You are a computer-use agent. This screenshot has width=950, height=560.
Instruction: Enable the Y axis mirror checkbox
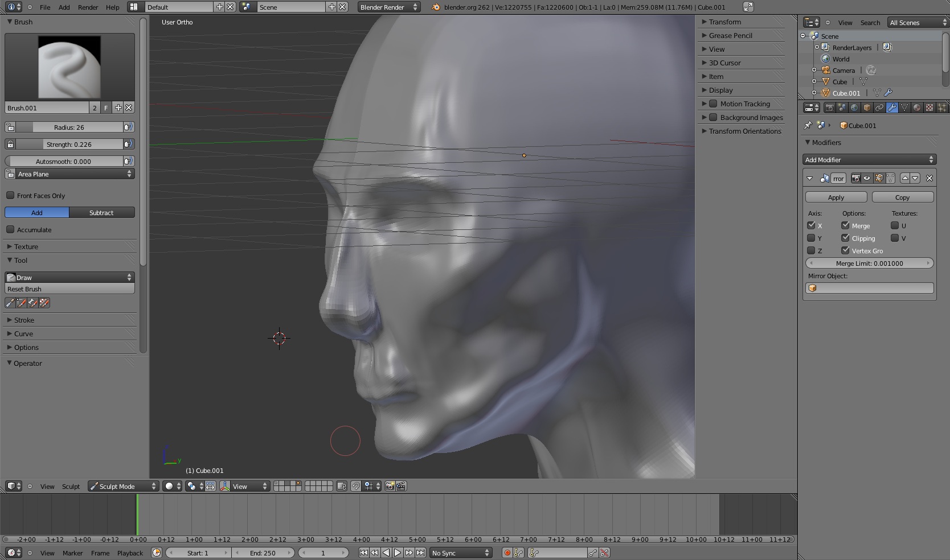(x=811, y=238)
